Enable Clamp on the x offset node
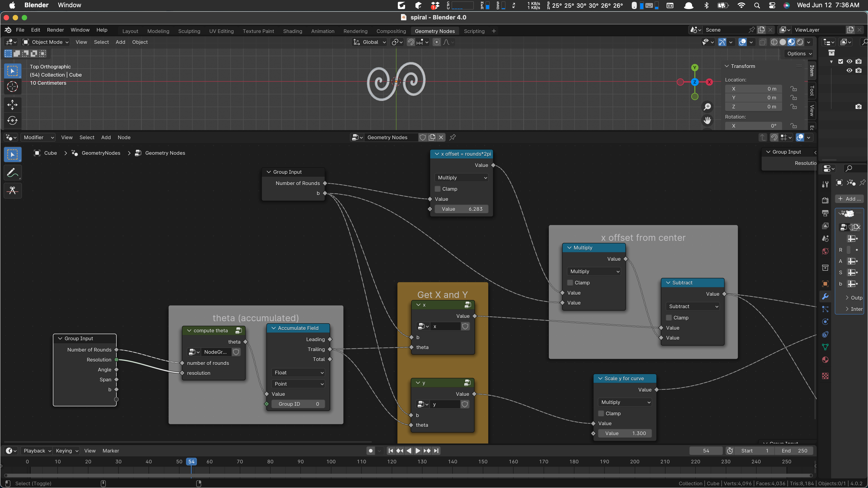The width and height of the screenshot is (868, 488). 438,189
